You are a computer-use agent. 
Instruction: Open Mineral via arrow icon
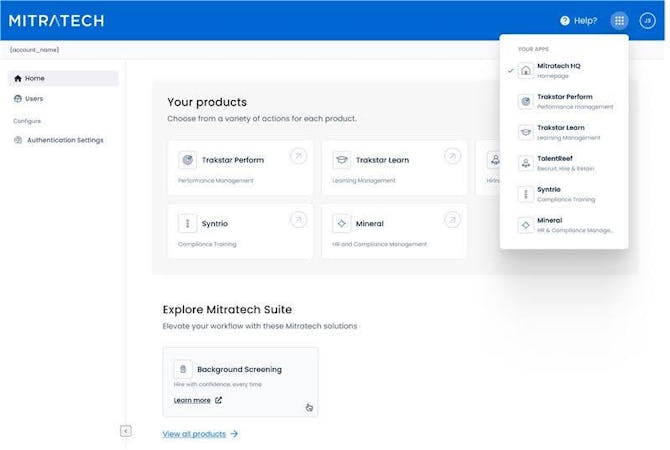pos(453,220)
